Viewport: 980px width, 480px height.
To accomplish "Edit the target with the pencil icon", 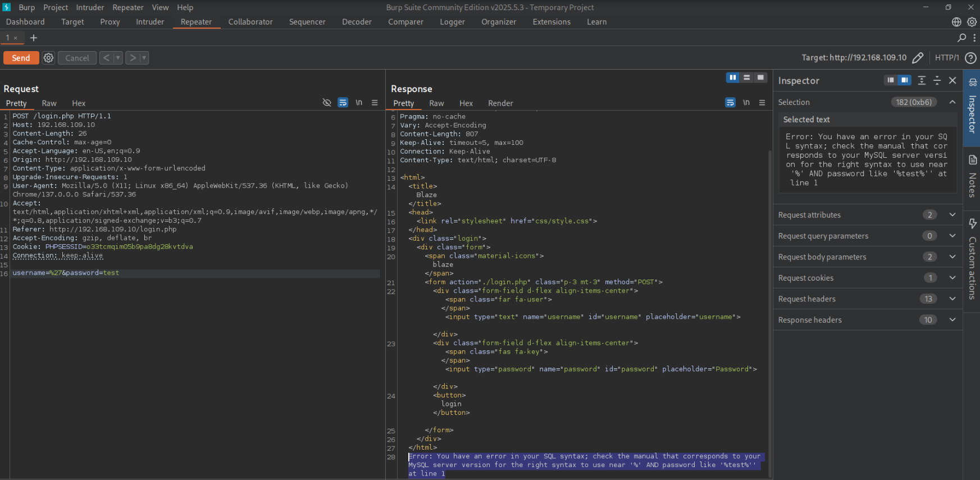I will [x=918, y=58].
